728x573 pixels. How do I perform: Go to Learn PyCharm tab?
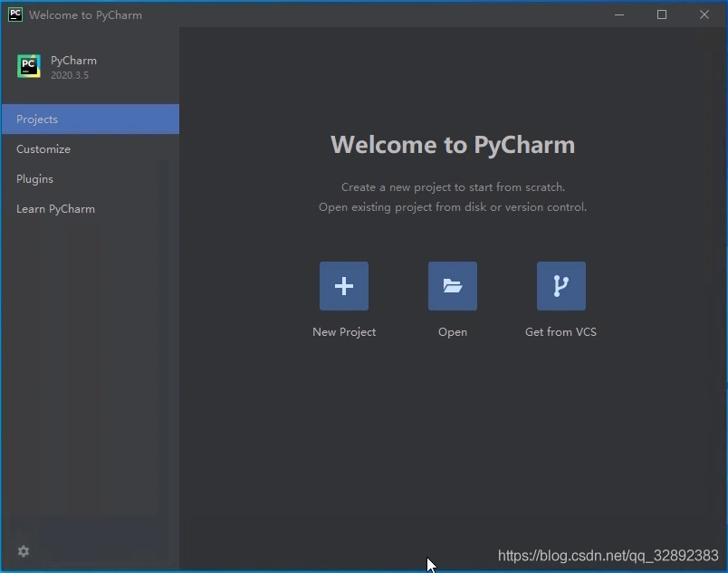point(90,209)
